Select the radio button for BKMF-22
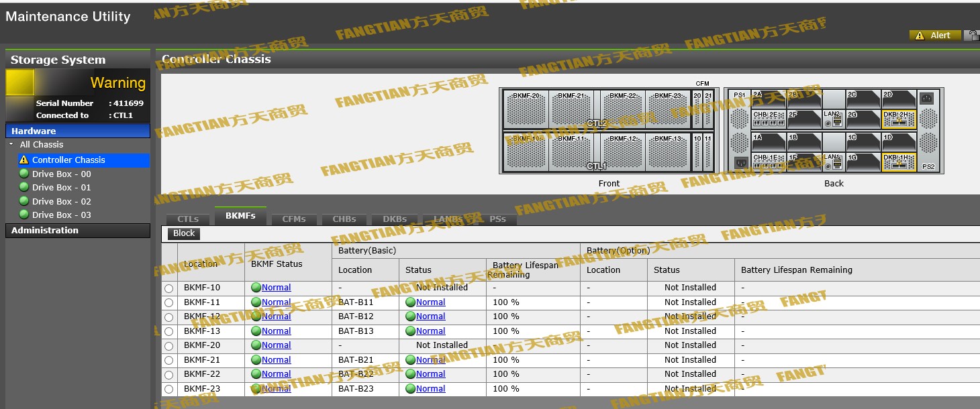The image size is (980, 409). [x=169, y=374]
